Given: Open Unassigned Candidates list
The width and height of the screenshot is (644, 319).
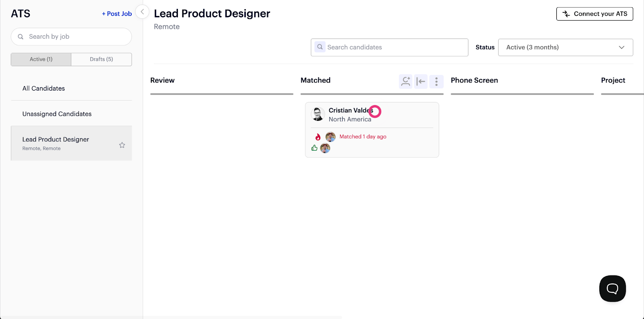Looking at the screenshot, I should (57, 114).
